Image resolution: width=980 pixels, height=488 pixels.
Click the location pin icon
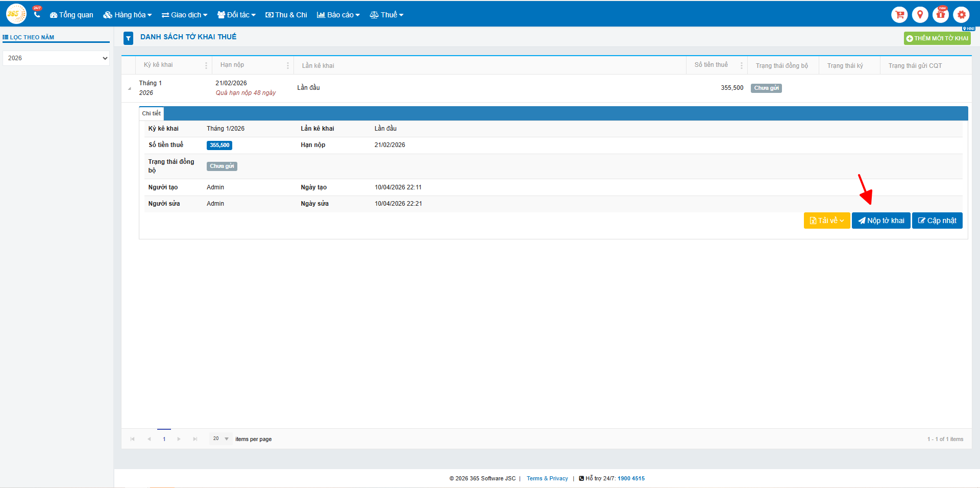pos(920,15)
